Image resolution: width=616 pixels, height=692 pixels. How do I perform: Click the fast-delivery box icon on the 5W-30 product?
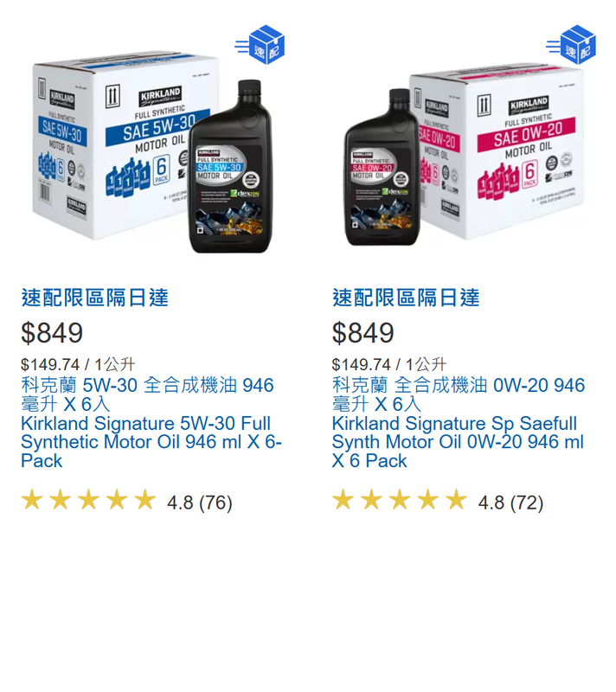click(x=260, y=45)
